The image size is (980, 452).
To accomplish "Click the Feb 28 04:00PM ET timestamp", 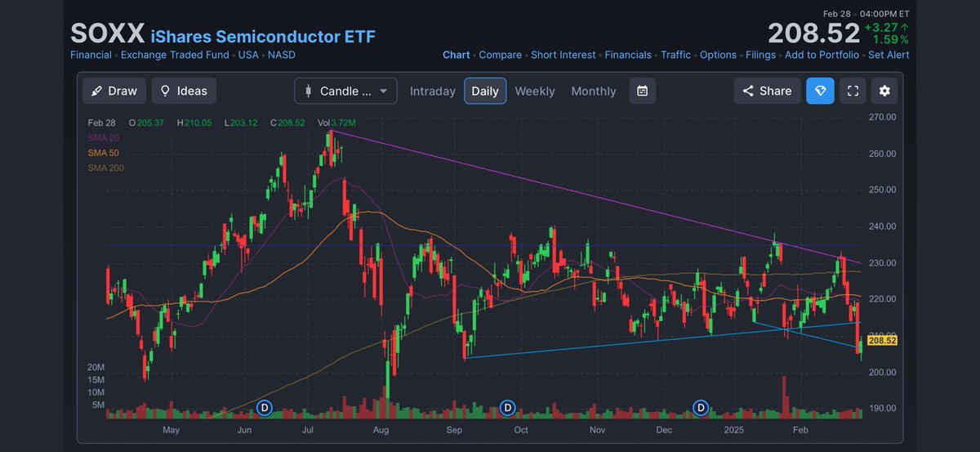I will (x=867, y=12).
